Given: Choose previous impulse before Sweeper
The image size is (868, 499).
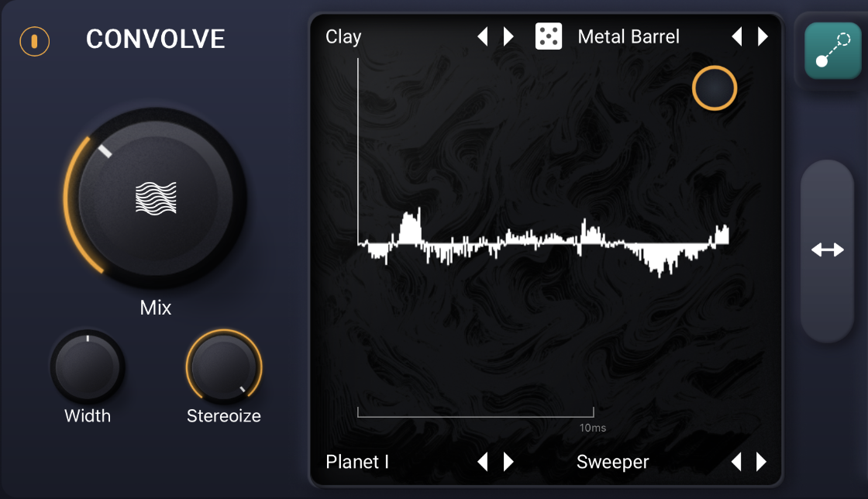Looking at the screenshot, I should pos(736,461).
